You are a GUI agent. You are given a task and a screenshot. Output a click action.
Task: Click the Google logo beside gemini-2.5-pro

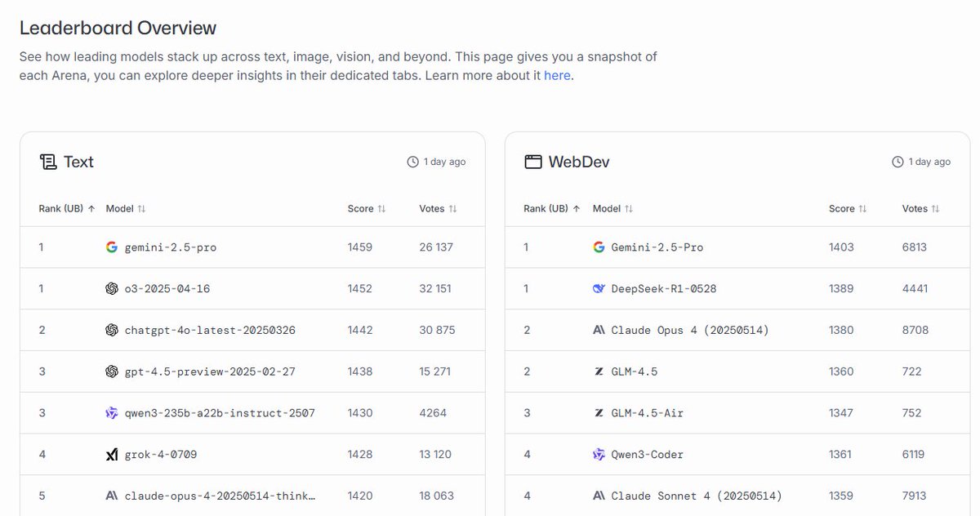click(x=112, y=247)
